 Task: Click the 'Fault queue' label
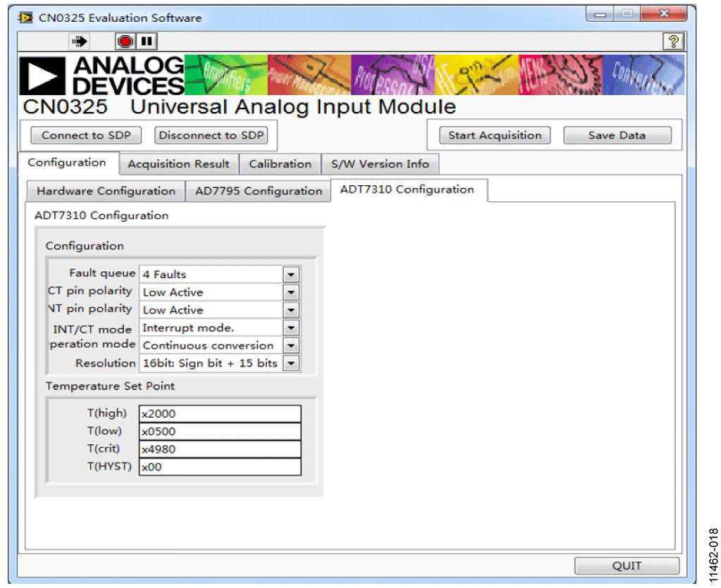click(x=102, y=273)
